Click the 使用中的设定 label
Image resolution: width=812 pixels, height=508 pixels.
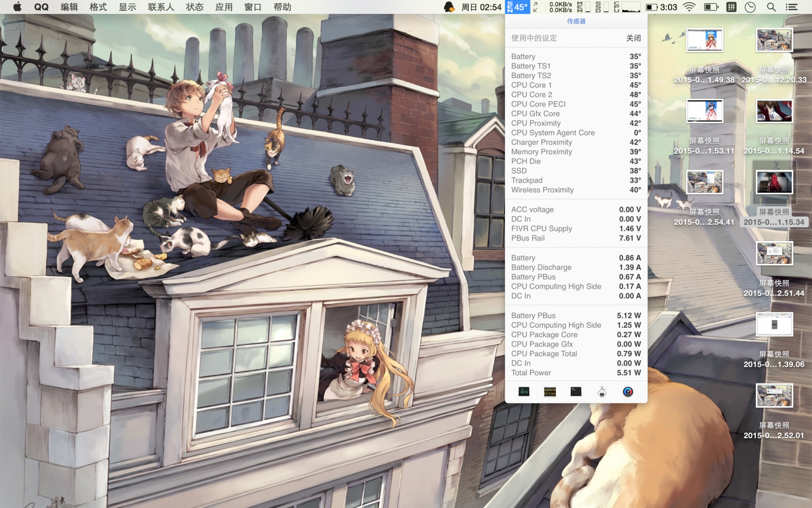click(534, 38)
